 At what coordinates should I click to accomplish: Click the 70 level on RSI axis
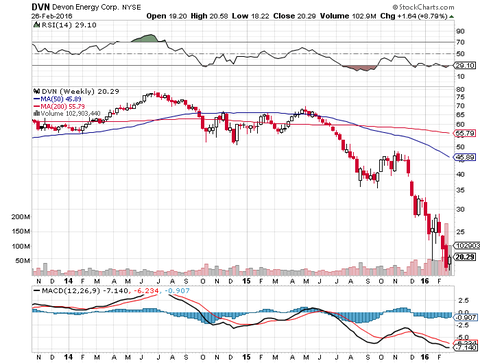pos(460,42)
